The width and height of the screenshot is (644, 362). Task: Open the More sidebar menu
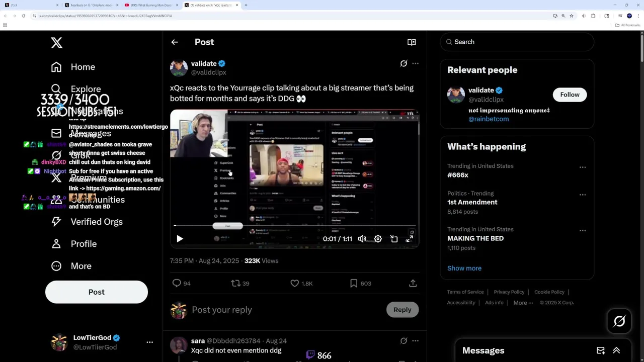[x=81, y=266]
